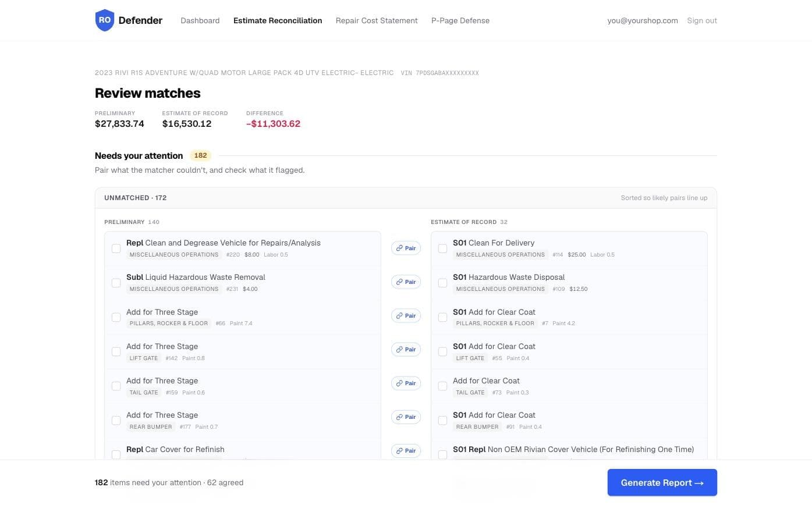This screenshot has width=812, height=505.
Task: Check Non OEM Rivian Cover Vehicle item
Action: tap(443, 454)
